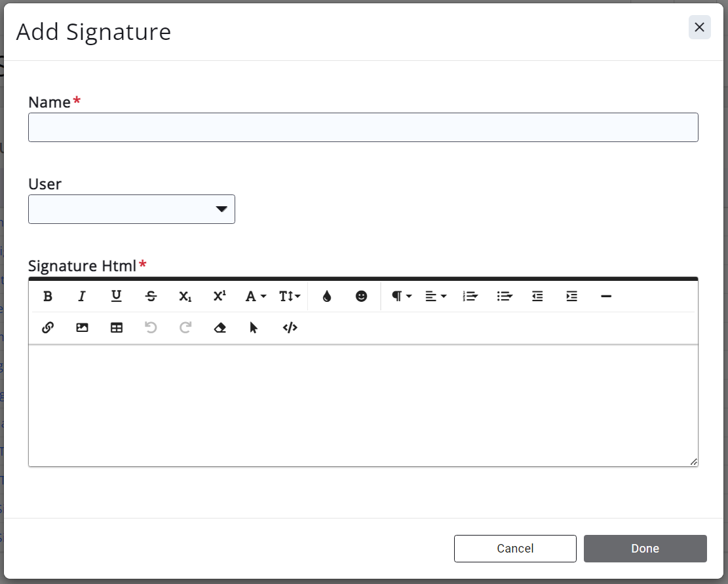The height and width of the screenshot is (584, 728).
Task: Open the text color picker
Action: [x=327, y=297]
